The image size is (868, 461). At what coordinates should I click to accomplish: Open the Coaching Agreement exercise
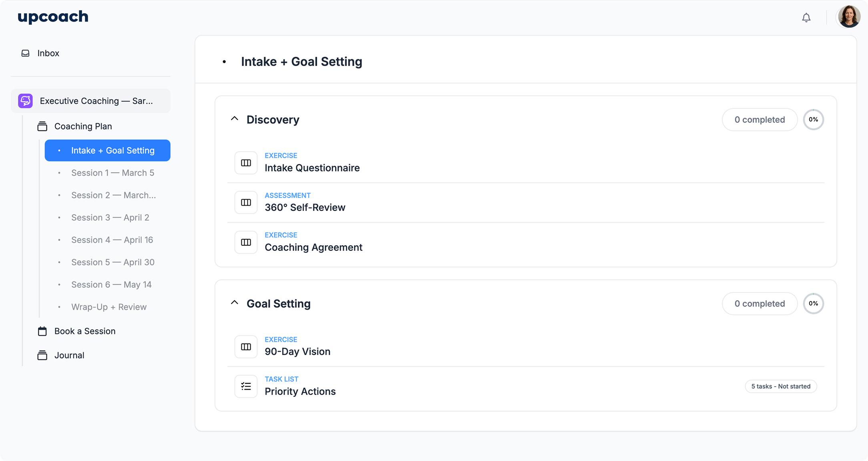(x=313, y=247)
